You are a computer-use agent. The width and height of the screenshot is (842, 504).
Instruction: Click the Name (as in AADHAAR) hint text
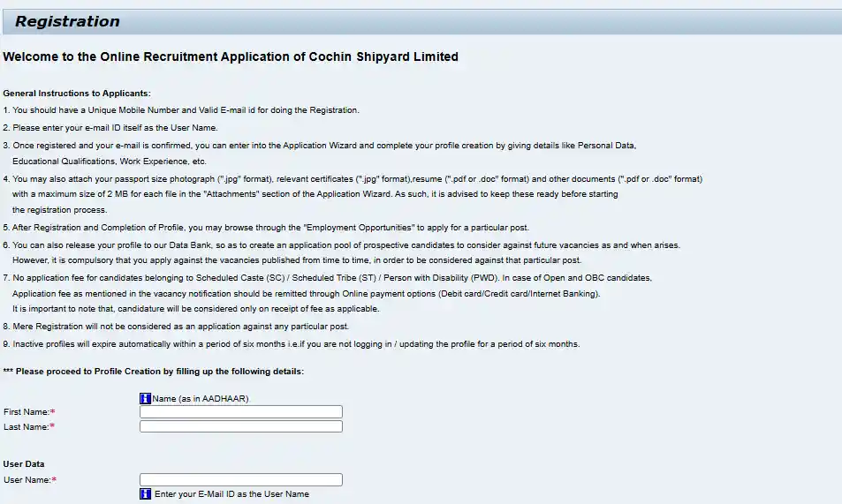(200, 399)
